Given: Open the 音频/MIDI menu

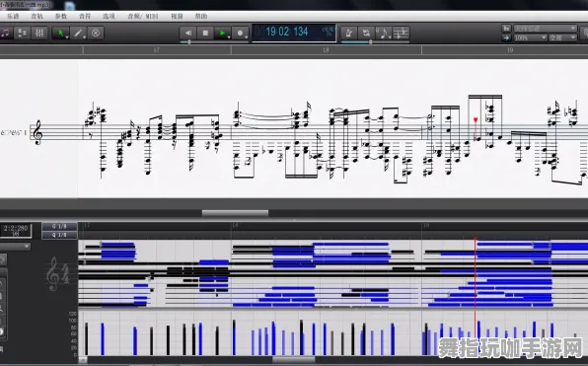Looking at the screenshot, I should pyautogui.click(x=143, y=16).
